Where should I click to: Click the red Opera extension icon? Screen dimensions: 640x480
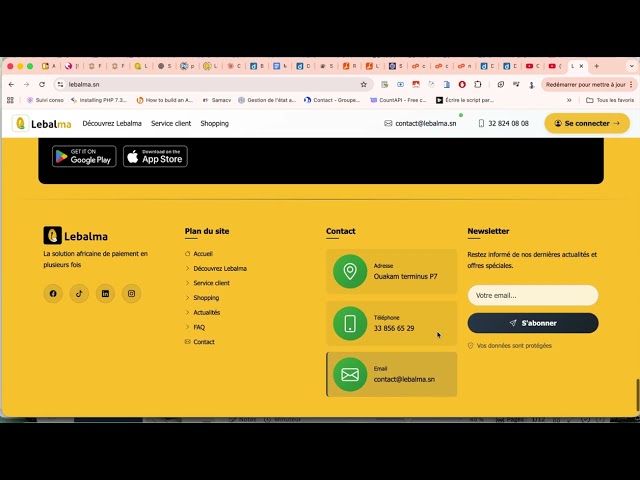click(x=462, y=84)
